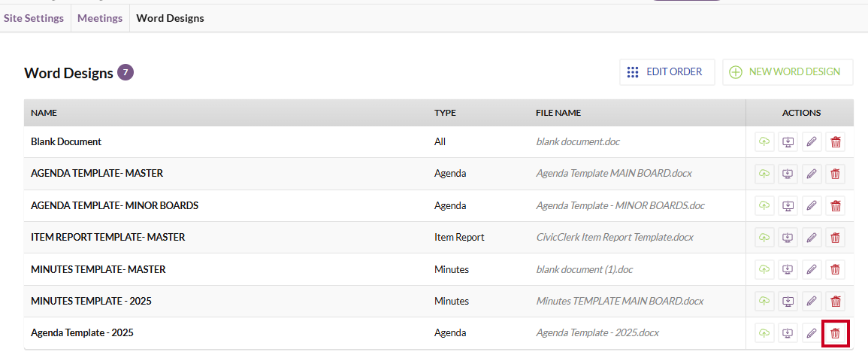Delete the Blank Document design

836,142
